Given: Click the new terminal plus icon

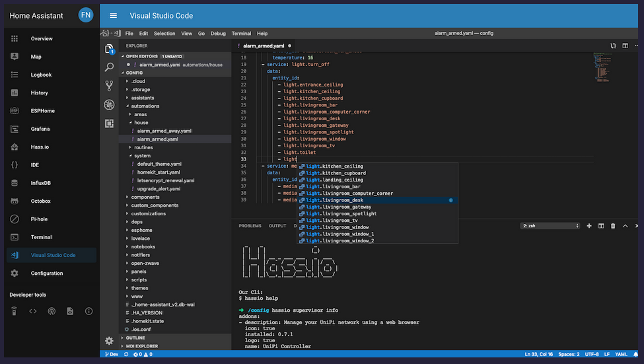Looking at the screenshot, I should coord(589,226).
